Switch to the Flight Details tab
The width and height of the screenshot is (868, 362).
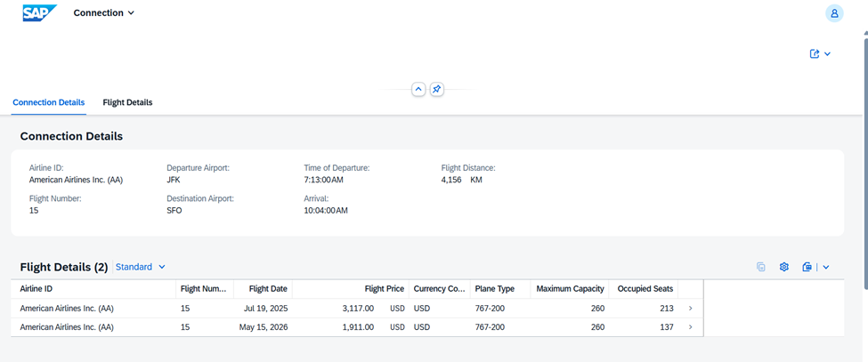(127, 102)
